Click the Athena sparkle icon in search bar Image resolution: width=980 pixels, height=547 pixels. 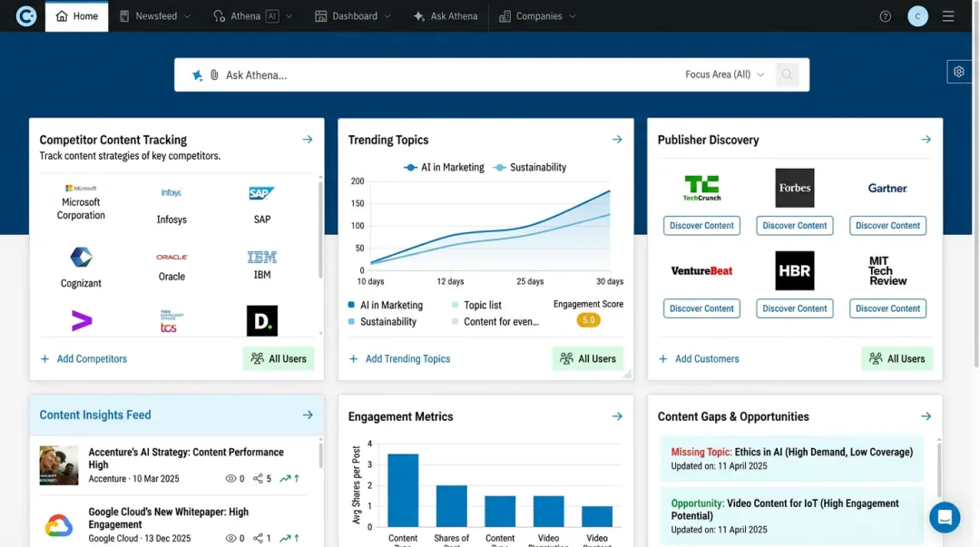pos(198,75)
